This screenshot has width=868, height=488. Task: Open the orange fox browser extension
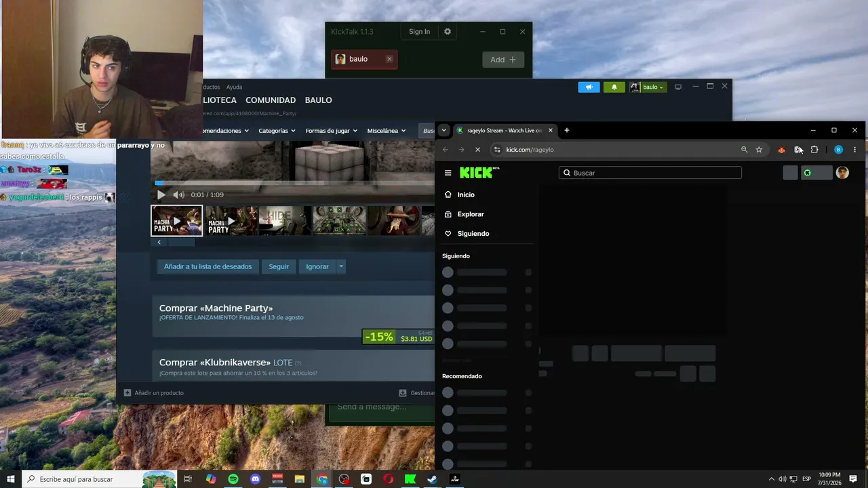click(x=782, y=150)
